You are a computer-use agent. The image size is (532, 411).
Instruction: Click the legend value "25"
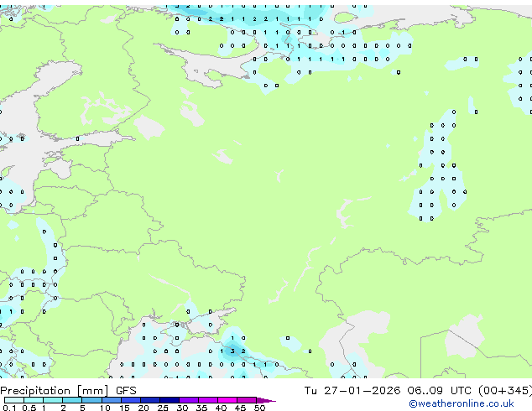coord(163,408)
